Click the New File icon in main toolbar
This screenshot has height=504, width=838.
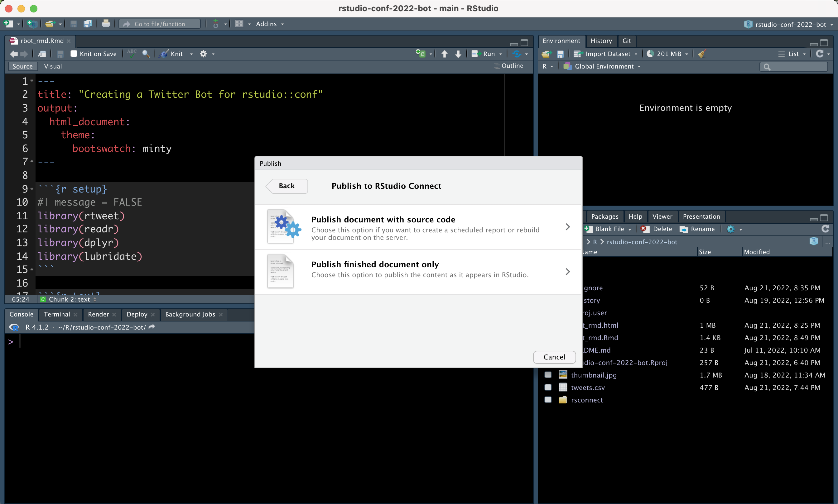pyautogui.click(x=8, y=24)
